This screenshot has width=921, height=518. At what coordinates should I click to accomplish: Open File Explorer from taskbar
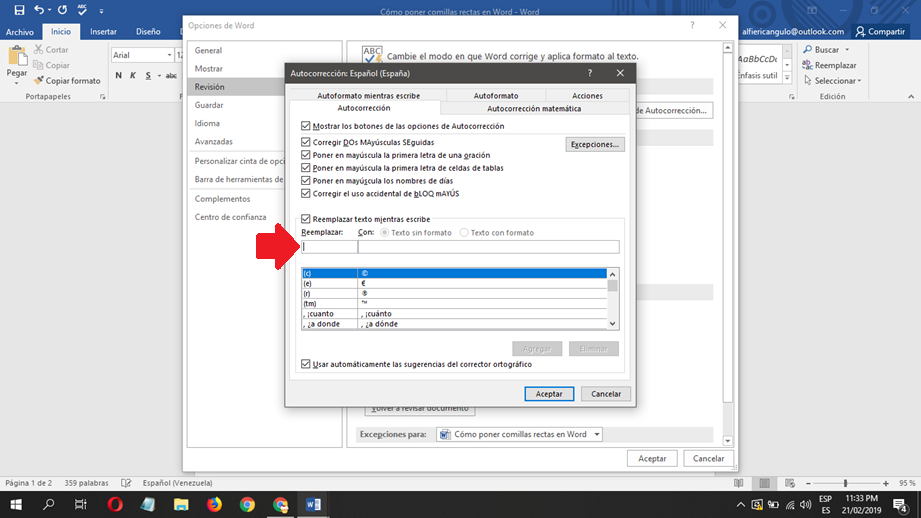[181, 504]
